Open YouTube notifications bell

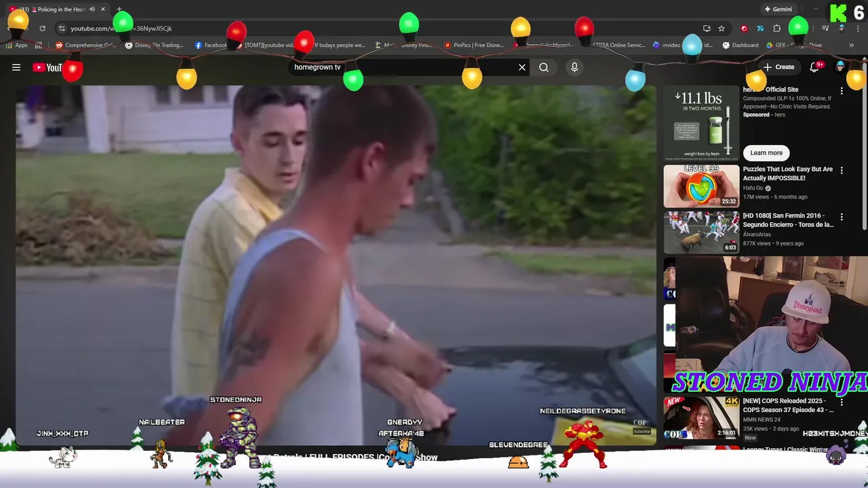[x=815, y=67]
